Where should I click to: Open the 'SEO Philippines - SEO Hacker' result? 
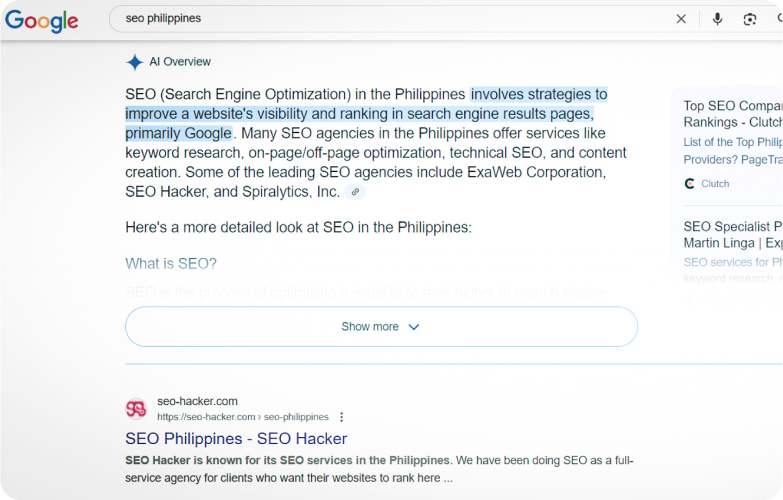tap(236, 439)
